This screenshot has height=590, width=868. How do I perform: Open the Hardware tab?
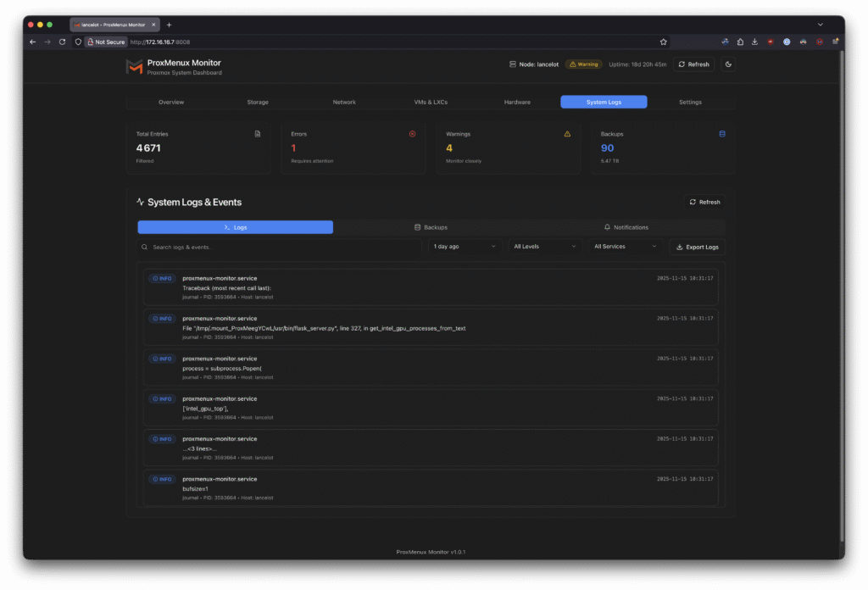pyautogui.click(x=517, y=102)
